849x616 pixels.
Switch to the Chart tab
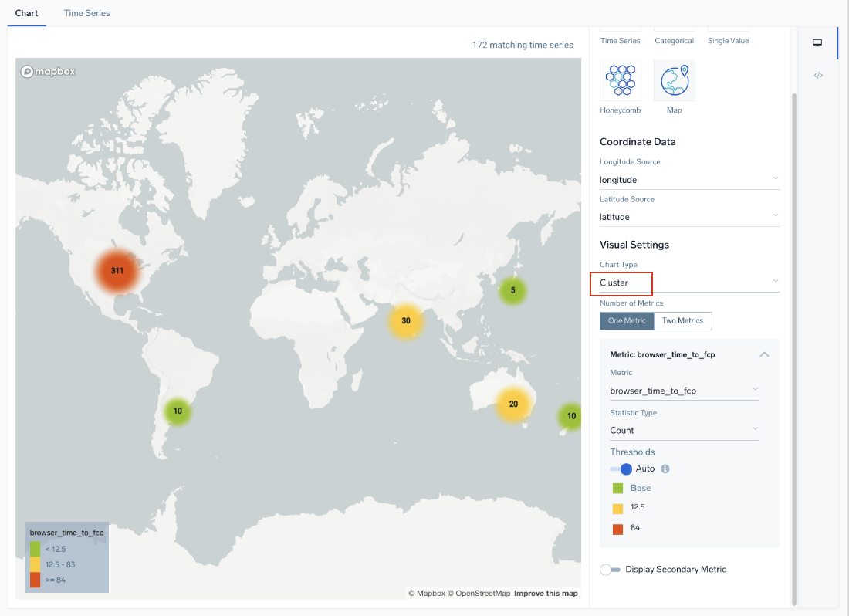click(27, 13)
